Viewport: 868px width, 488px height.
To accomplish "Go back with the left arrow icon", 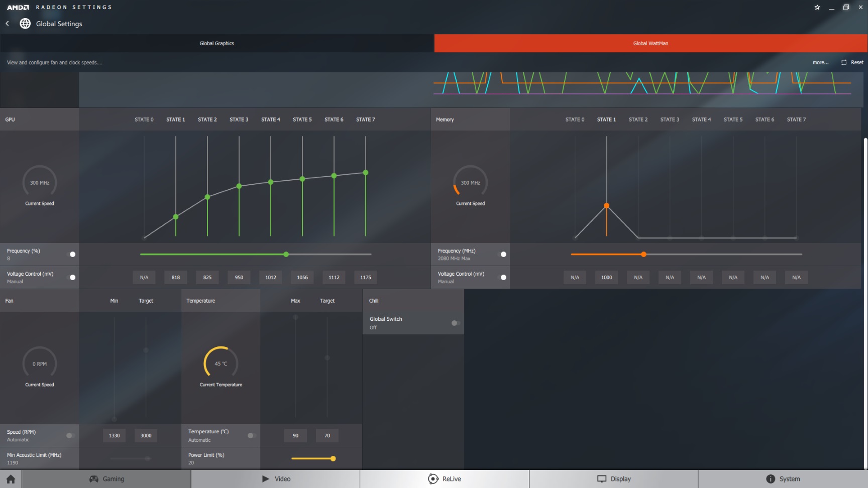I will 8,24.
